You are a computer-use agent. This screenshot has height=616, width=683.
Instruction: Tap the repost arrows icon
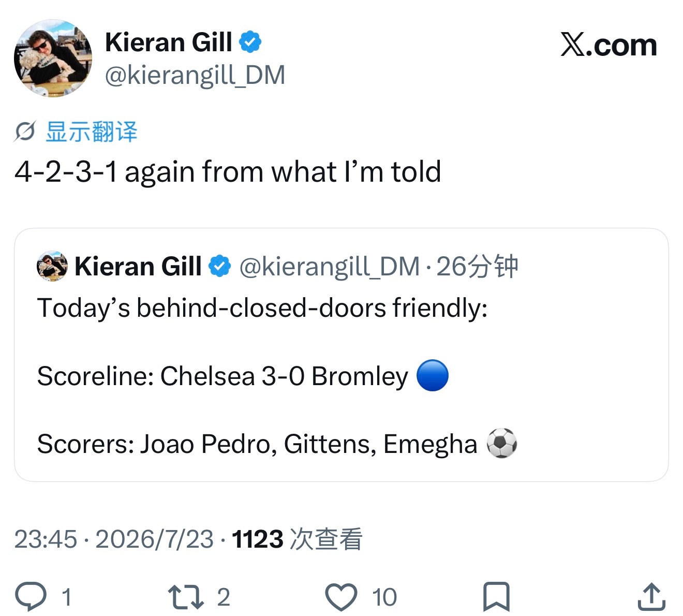tap(186, 597)
